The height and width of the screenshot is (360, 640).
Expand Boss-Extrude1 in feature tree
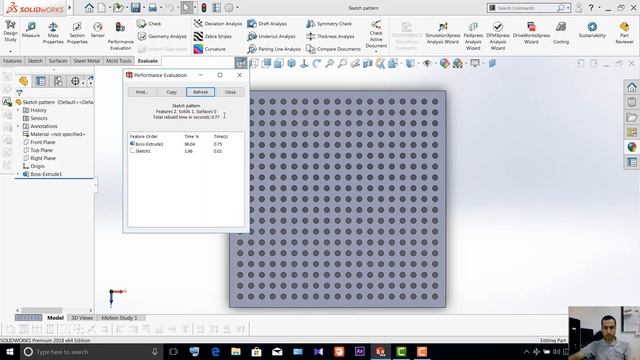coord(18,174)
